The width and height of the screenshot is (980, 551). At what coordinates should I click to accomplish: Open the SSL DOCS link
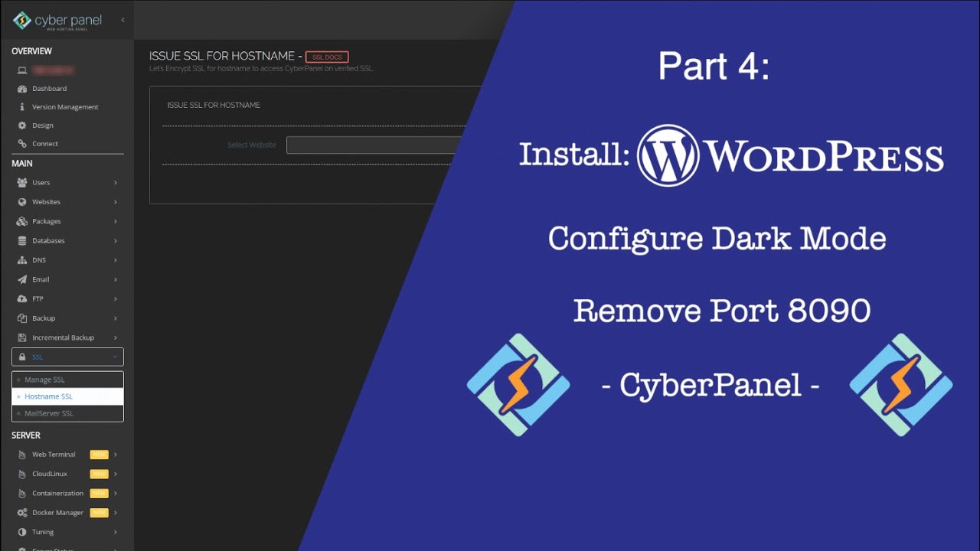point(327,57)
